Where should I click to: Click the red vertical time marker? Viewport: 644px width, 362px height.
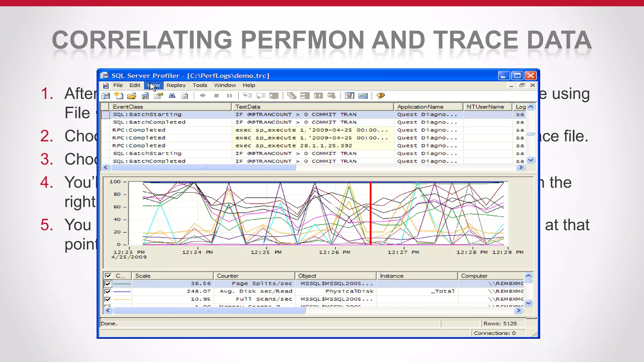pyautogui.click(x=371, y=213)
